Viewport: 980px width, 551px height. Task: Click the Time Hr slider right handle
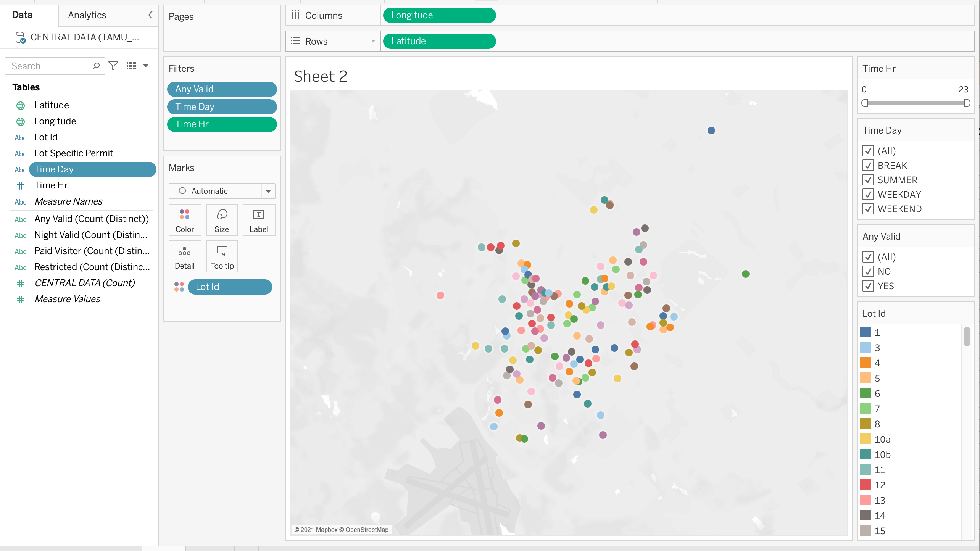coord(966,103)
